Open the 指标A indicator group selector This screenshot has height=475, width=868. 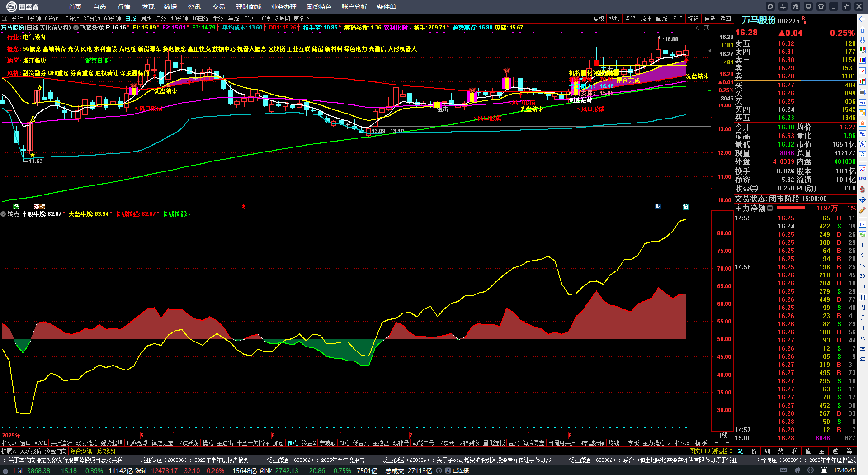coord(9,443)
